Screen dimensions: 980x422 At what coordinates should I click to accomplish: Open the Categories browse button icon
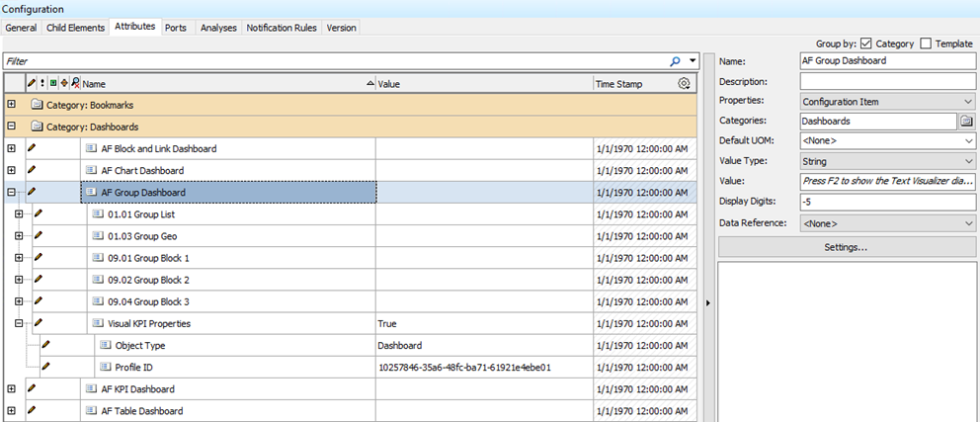pos(966,121)
